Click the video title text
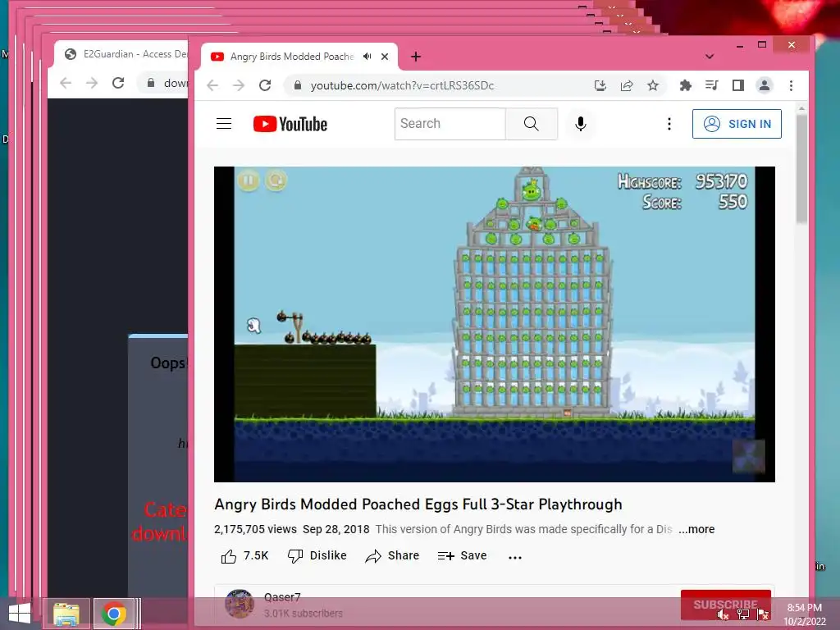This screenshot has height=630, width=840. point(418,504)
